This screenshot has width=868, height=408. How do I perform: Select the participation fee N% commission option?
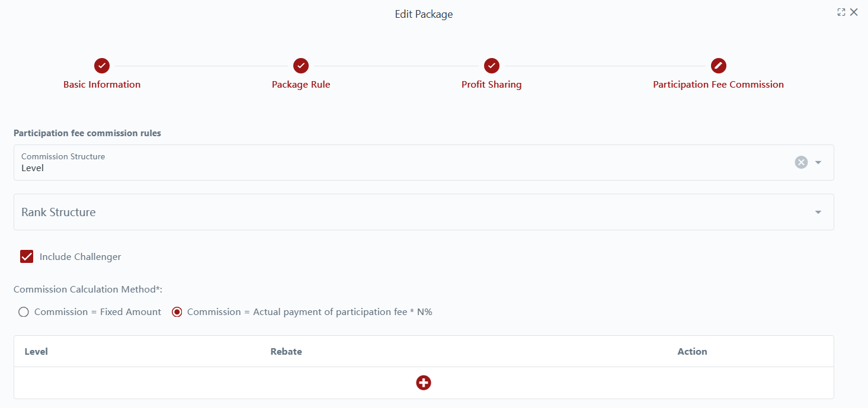tap(177, 312)
